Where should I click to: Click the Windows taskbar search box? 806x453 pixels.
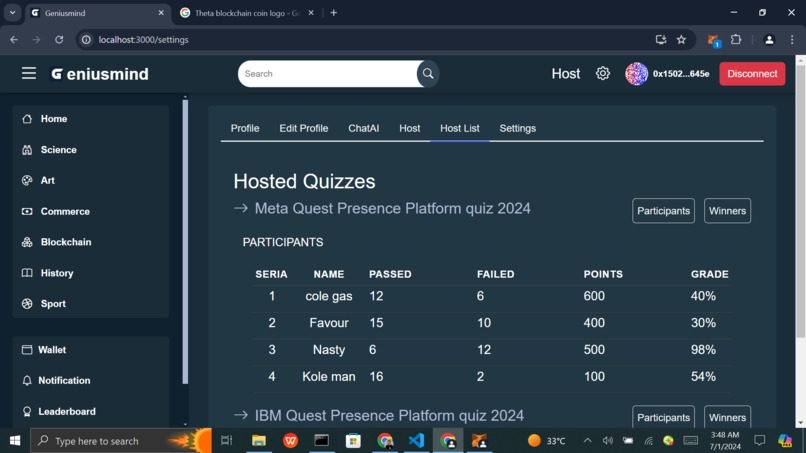click(120, 441)
